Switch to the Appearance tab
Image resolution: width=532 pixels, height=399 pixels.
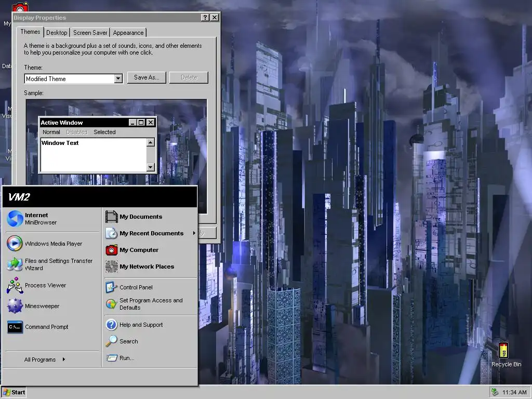[128, 33]
